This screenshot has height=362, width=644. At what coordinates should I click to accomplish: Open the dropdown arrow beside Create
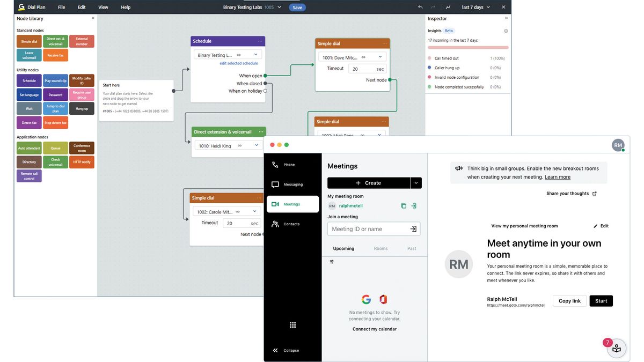point(416,183)
